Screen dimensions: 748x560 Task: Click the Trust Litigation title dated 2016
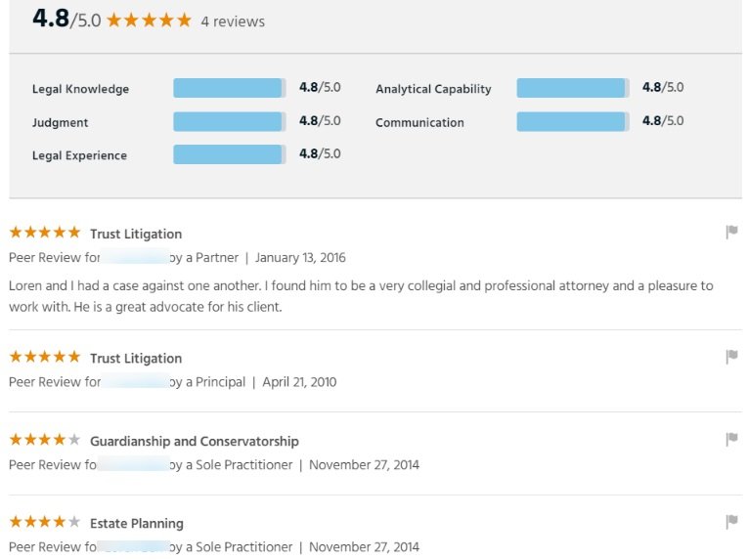[x=136, y=234]
